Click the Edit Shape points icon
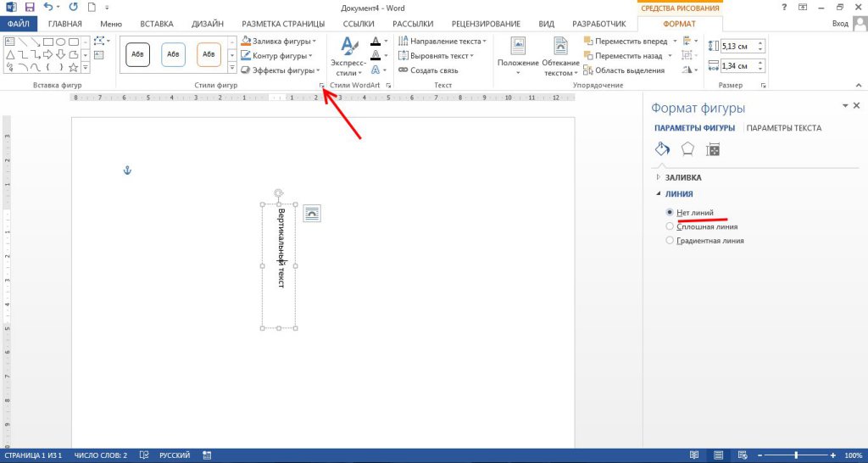 point(100,41)
